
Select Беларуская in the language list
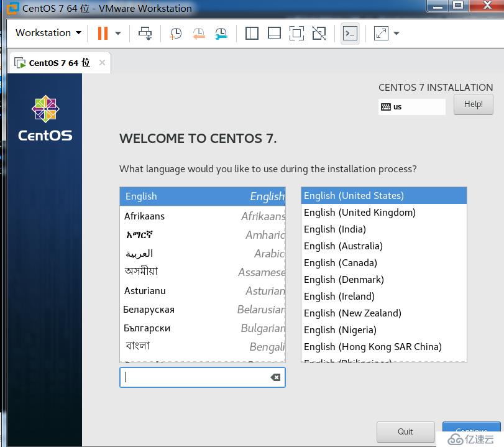(202, 310)
